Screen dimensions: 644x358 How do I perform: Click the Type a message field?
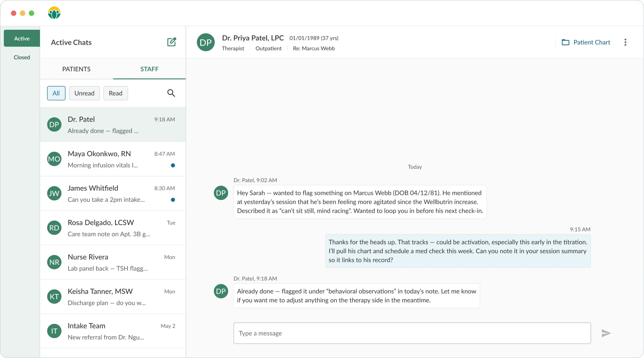click(x=412, y=333)
